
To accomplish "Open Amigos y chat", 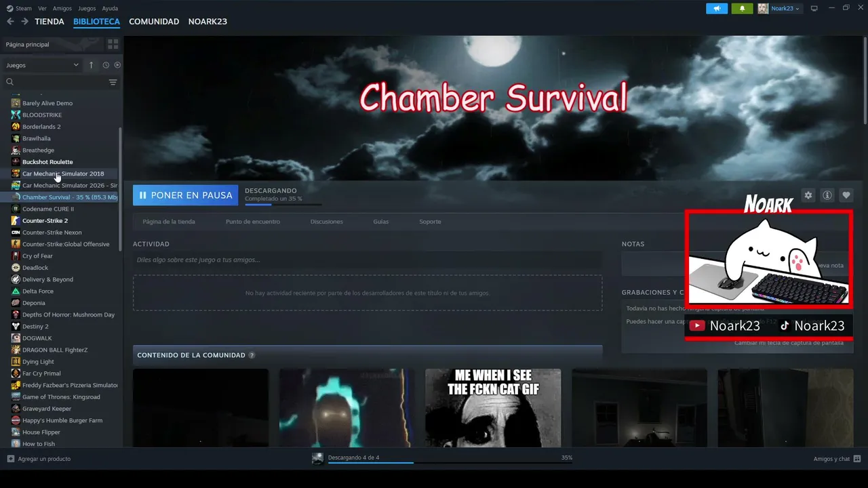I will [837, 459].
